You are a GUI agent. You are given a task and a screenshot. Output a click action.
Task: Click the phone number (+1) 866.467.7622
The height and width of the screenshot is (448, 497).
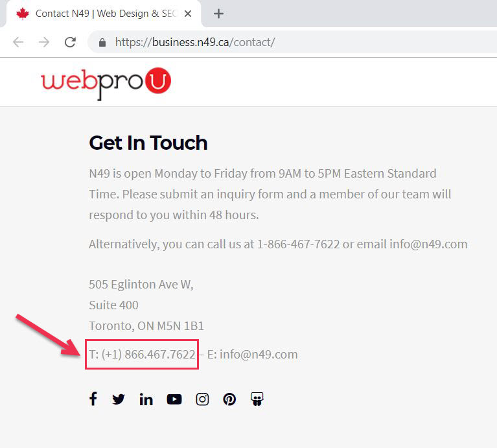click(x=148, y=354)
